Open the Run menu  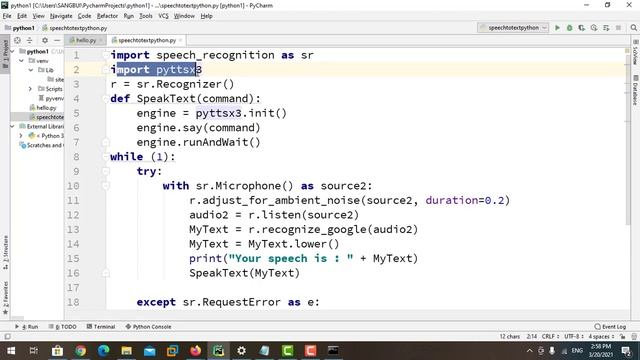pos(129,16)
